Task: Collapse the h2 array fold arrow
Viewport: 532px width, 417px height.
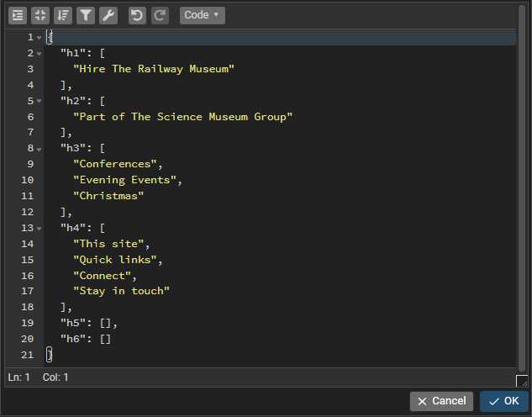Action: pos(40,101)
